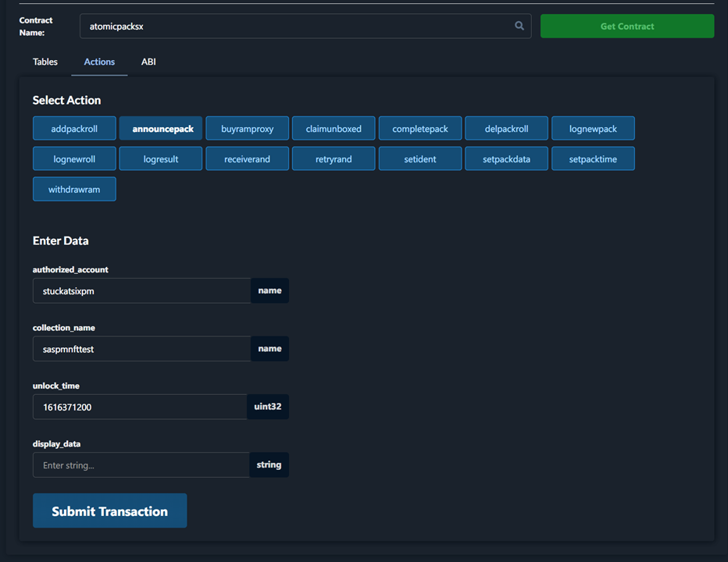Screen dimensions: 728x562
Task: Click the string type label
Action: [269, 464]
